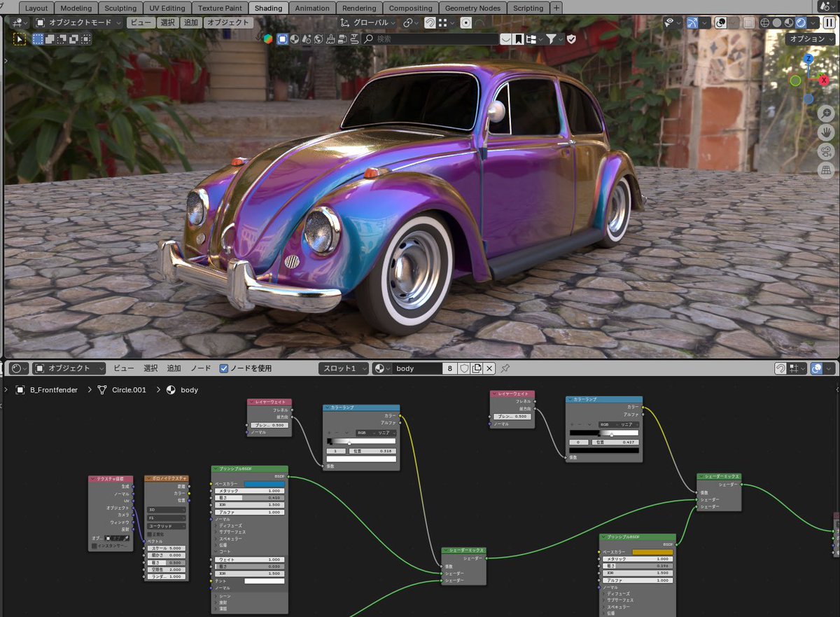The width and height of the screenshot is (840, 617).
Task: Duplicate the body material icon
Action: coord(477,368)
